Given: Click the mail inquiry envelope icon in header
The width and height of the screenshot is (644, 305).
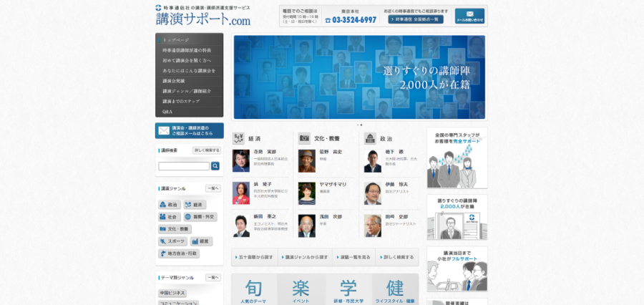Looking at the screenshot, I should click(469, 16).
